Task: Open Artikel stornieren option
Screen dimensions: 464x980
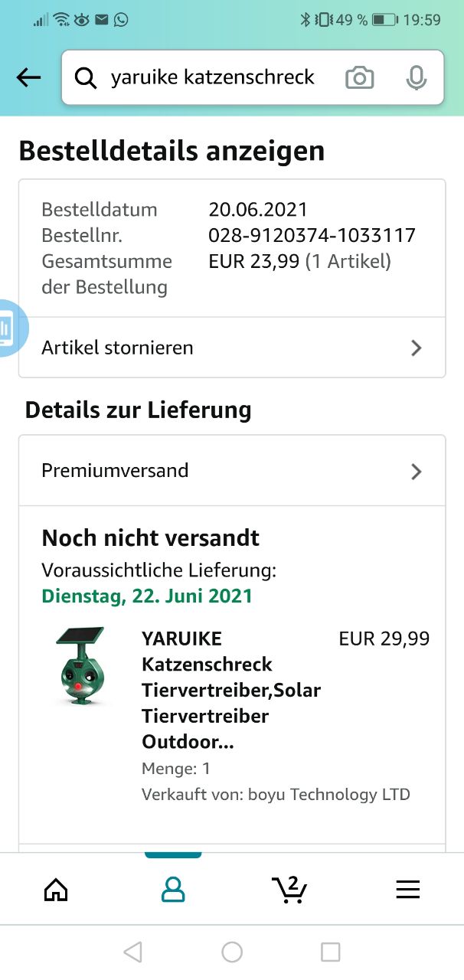Action: (117, 348)
